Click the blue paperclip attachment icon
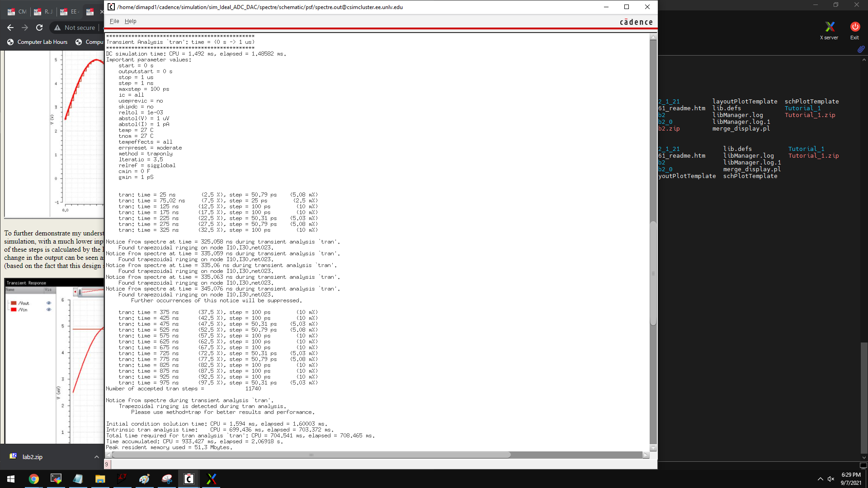 861,49
